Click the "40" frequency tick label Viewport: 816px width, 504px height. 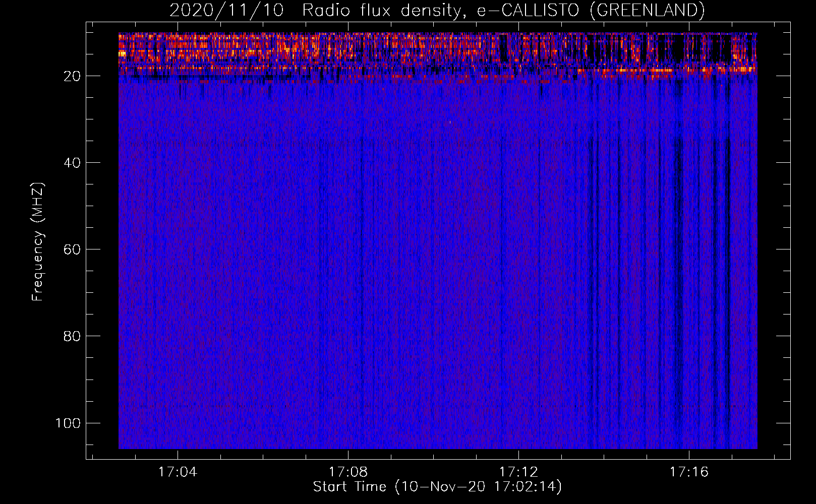[x=72, y=163]
